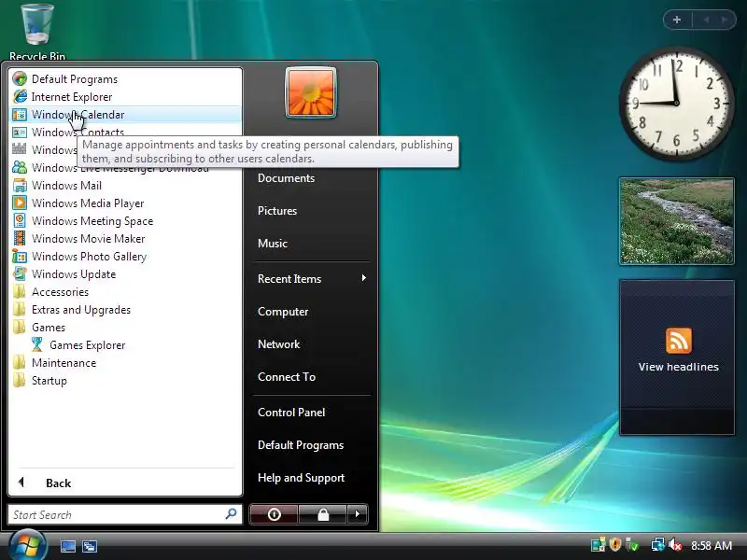
Task: Open Pictures from Start menu
Action: tap(277, 211)
